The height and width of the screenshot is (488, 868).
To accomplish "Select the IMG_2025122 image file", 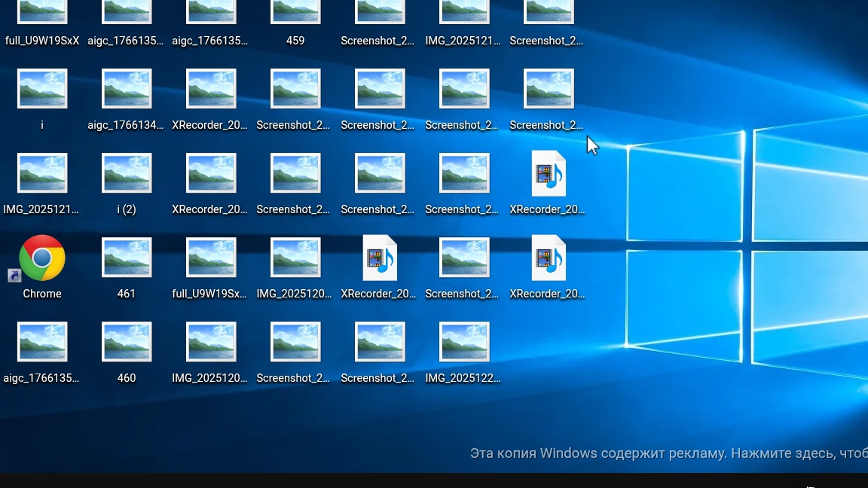I will click(x=464, y=343).
